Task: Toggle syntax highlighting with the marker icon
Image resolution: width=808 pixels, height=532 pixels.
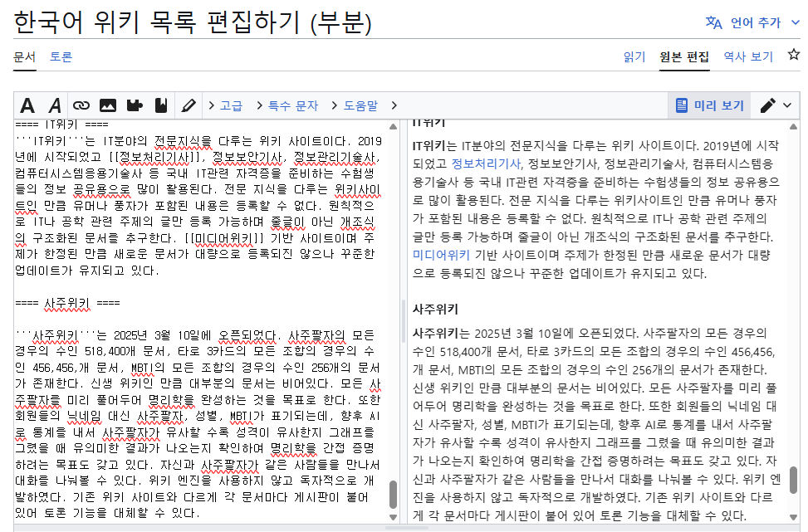Action: 189,105
